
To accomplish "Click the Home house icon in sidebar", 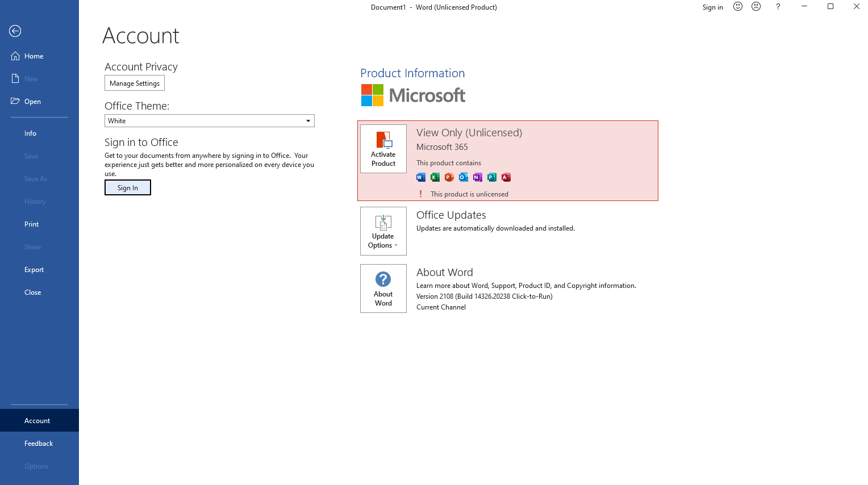I will point(15,56).
